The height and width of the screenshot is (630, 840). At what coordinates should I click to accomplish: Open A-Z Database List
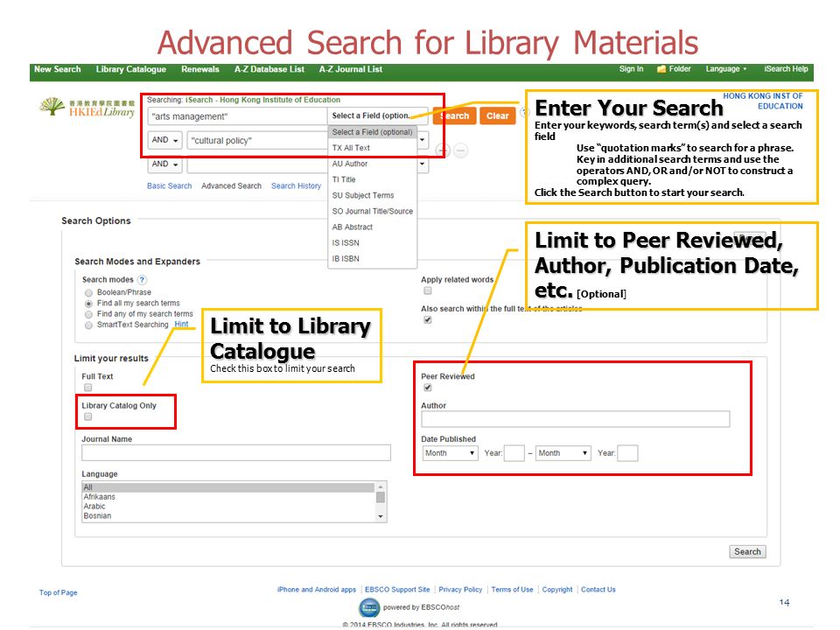click(x=269, y=69)
